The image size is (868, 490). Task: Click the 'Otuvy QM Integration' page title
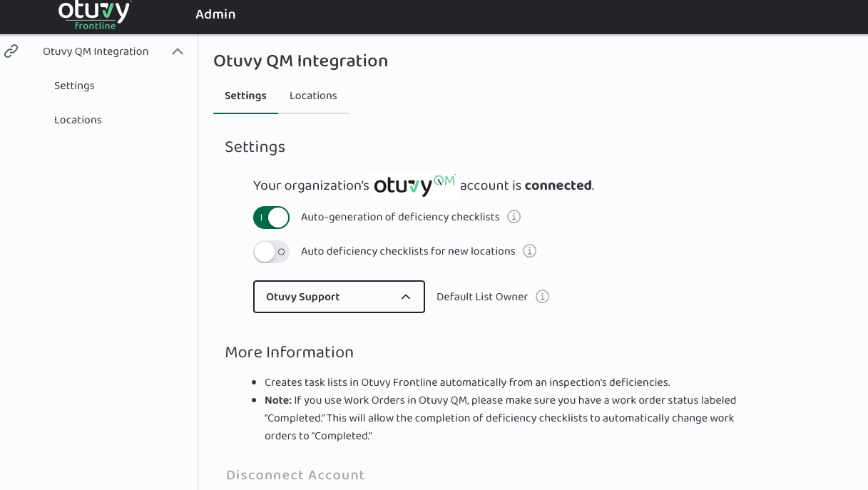(300, 61)
